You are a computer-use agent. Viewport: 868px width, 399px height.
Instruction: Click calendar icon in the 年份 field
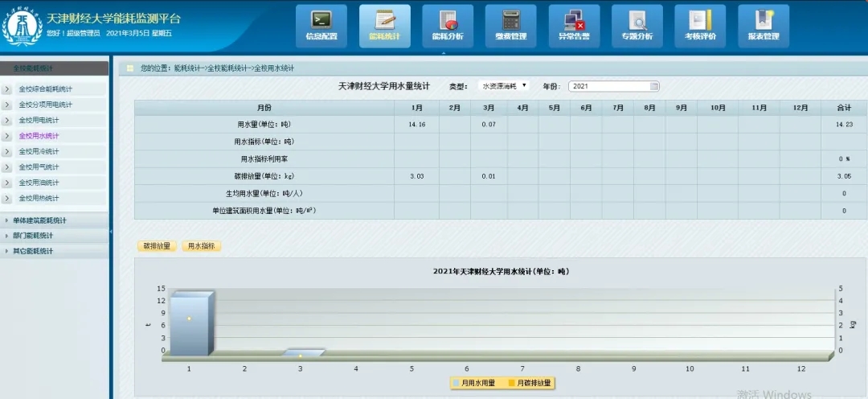pyautogui.click(x=654, y=86)
